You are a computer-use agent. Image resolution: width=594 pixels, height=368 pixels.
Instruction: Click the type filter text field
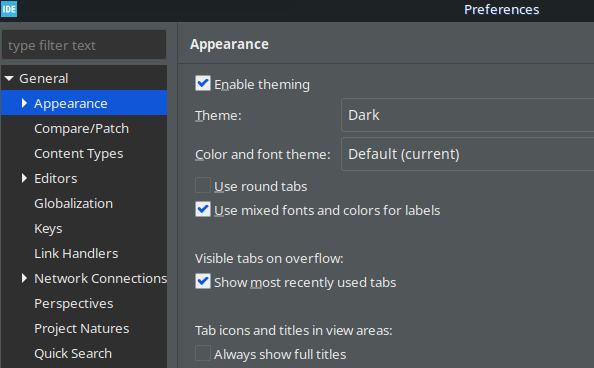point(84,45)
